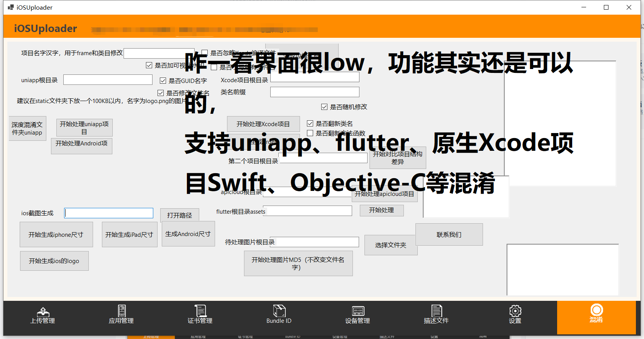The height and width of the screenshot is (339, 644).
Task: Click the 开始处理apicloud项目 button
Action: point(385,194)
